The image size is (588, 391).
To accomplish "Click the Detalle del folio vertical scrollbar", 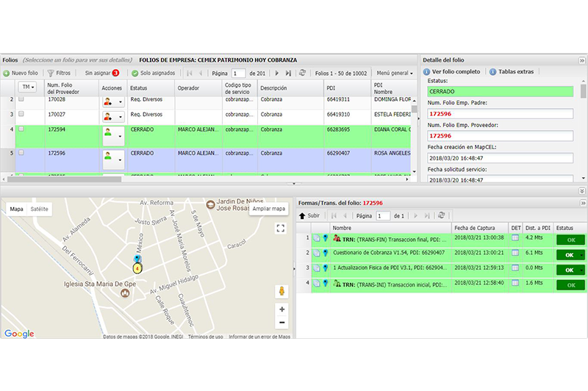I will point(583,91).
